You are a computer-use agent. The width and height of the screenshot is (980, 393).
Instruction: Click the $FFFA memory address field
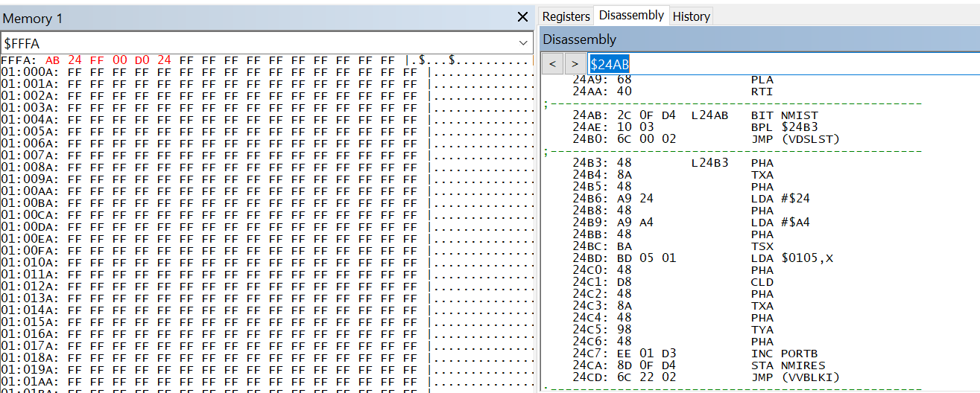(x=261, y=44)
